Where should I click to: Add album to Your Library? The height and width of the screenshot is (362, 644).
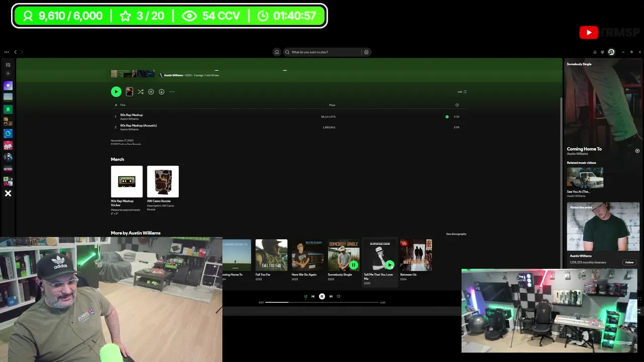(x=151, y=92)
